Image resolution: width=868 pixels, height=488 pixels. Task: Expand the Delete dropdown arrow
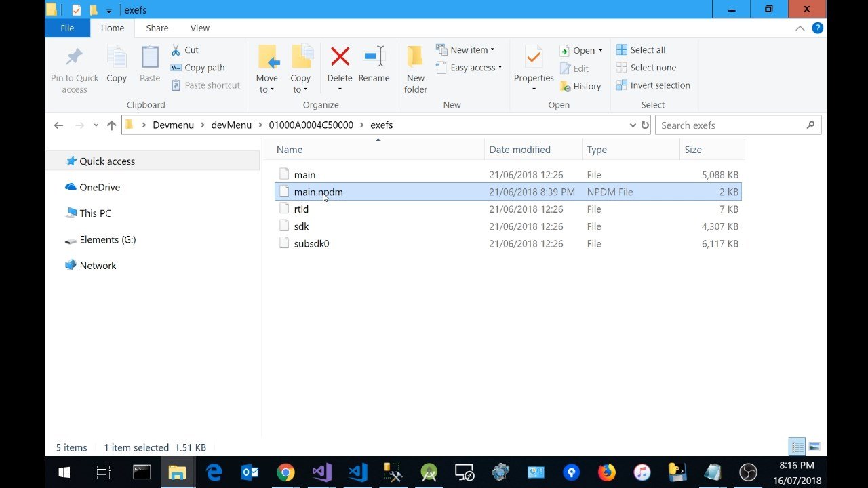point(340,89)
